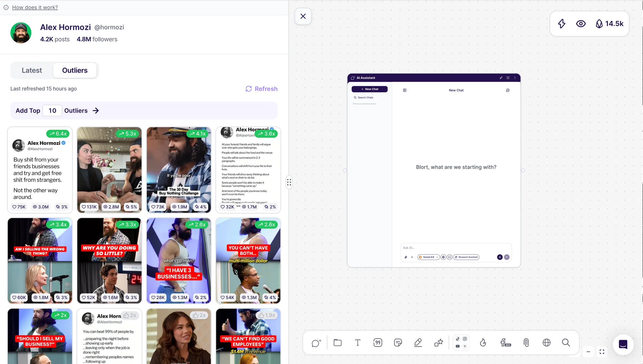Toggle web search globe in AI chat input
This screenshot has width=643, height=364.
pyautogui.click(x=443, y=257)
